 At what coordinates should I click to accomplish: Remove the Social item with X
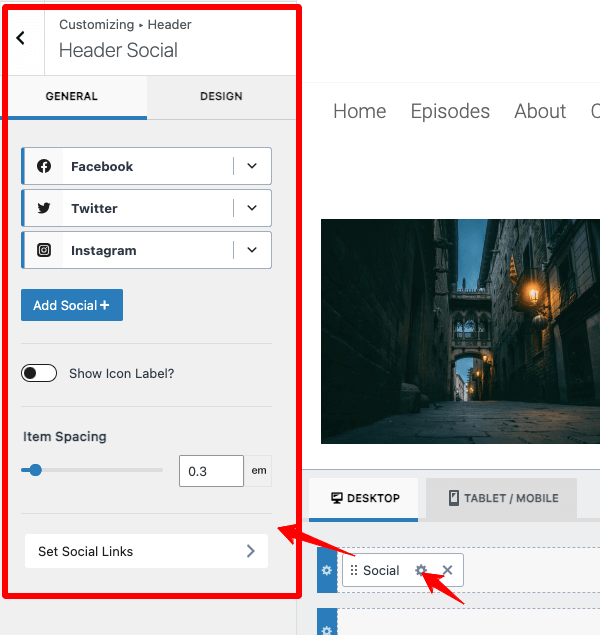[x=447, y=570]
